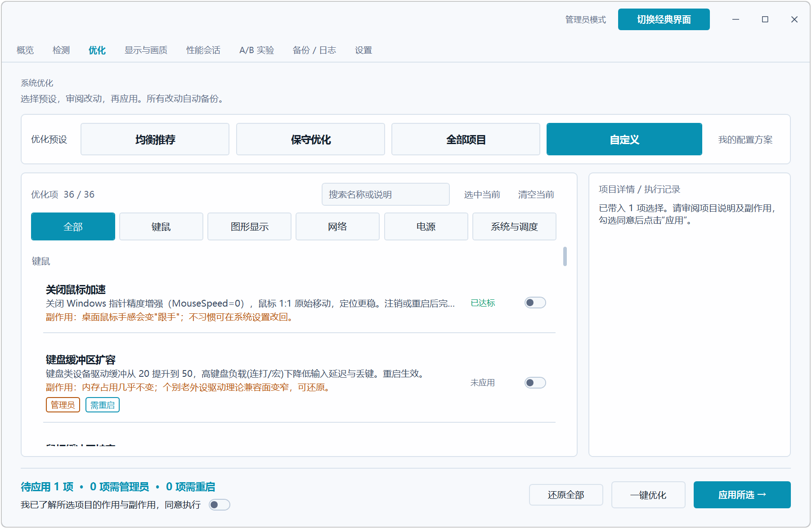Switch to 备份 / 日志 tab
Viewport: 812px width, 529px height.
pyautogui.click(x=314, y=50)
